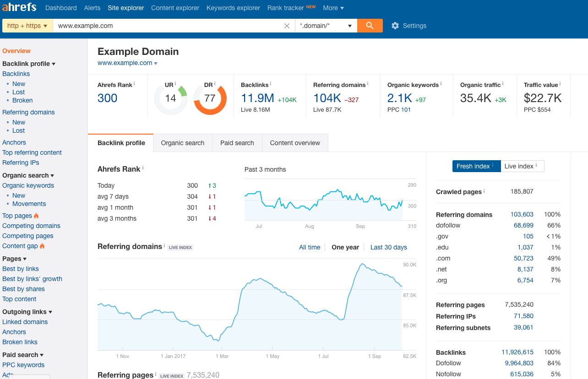This screenshot has width=588, height=379.
Task: Switch to Live index
Action: tap(522, 166)
